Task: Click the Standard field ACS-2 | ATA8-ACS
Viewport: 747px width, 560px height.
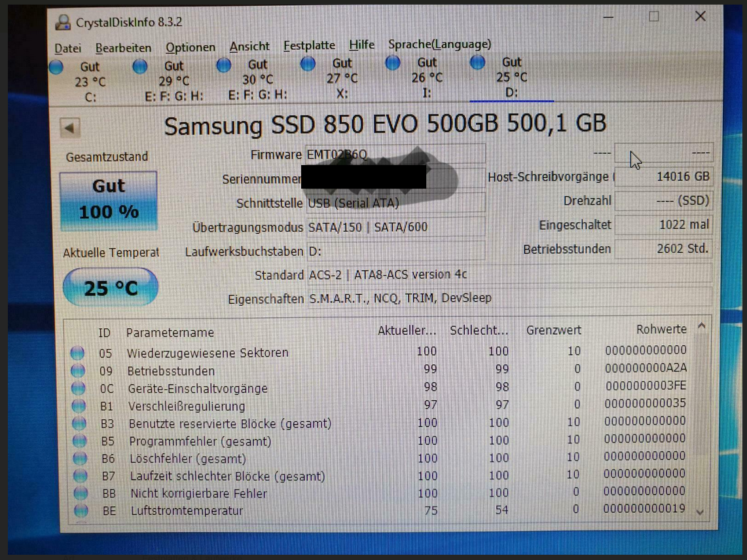Action: (x=509, y=274)
